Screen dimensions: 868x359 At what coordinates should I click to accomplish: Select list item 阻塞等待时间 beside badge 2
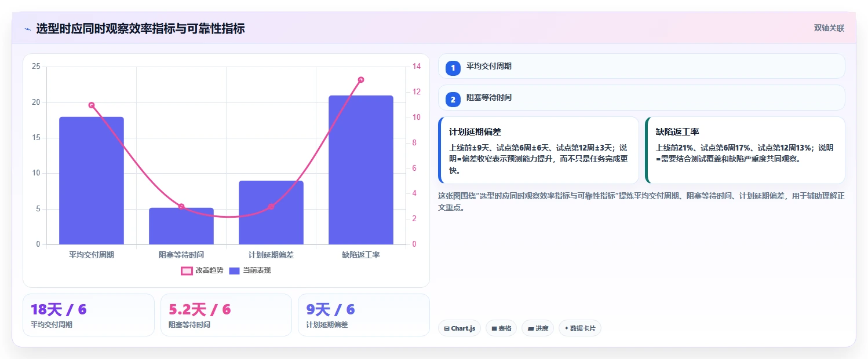[x=641, y=97]
